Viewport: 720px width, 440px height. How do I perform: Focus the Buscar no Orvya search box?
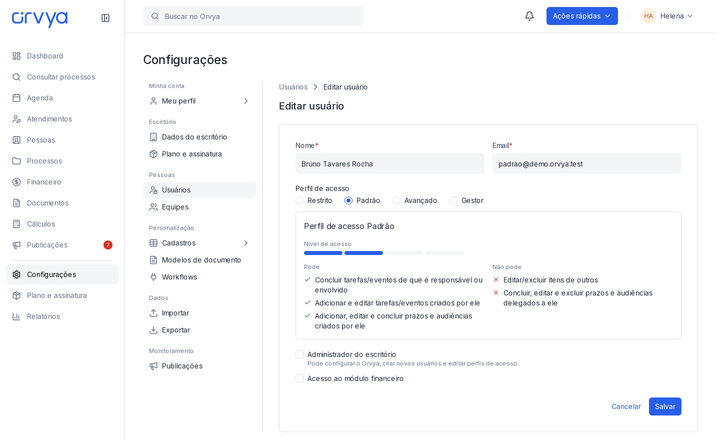pyautogui.click(x=253, y=16)
